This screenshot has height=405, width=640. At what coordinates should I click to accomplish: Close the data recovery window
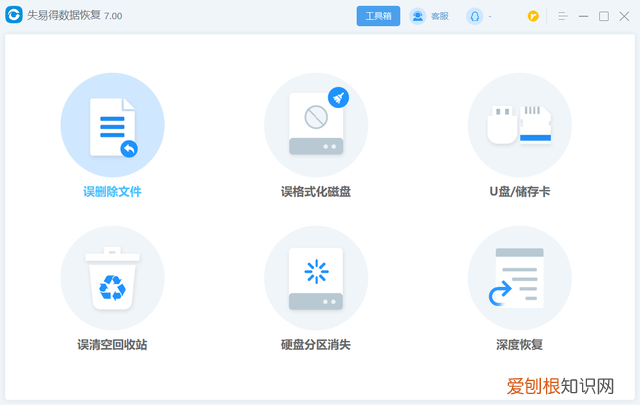(624, 16)
